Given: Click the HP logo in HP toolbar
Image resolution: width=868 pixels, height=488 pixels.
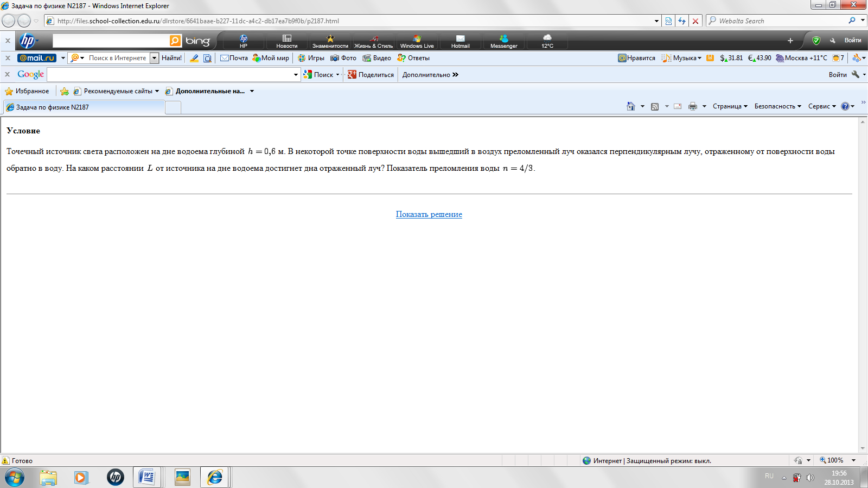Looking at the screenshot, I should click(x=27, y=41).
